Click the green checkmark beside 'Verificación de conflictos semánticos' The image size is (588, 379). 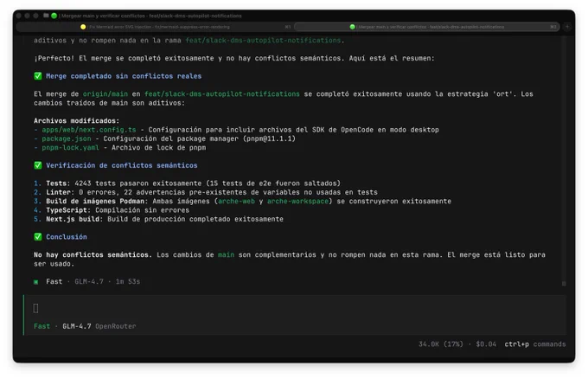tap(38, 165)
